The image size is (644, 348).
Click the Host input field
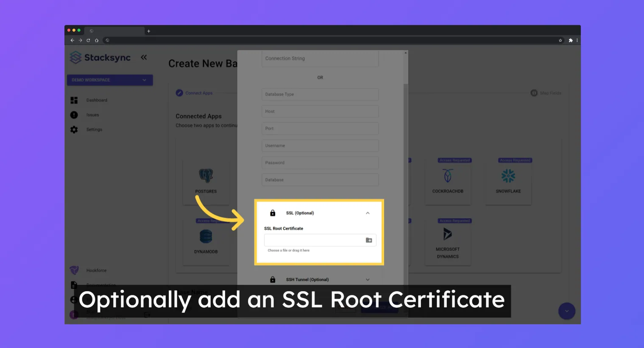pos(320,111)
